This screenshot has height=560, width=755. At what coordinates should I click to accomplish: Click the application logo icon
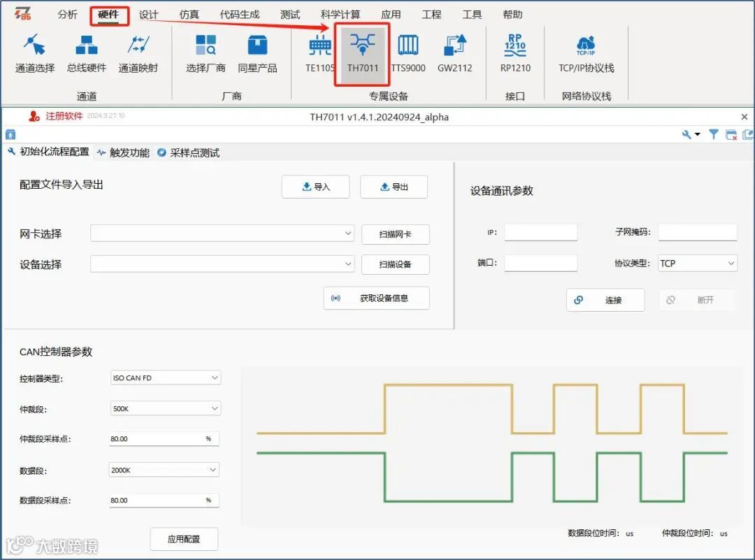pos(22,14)
